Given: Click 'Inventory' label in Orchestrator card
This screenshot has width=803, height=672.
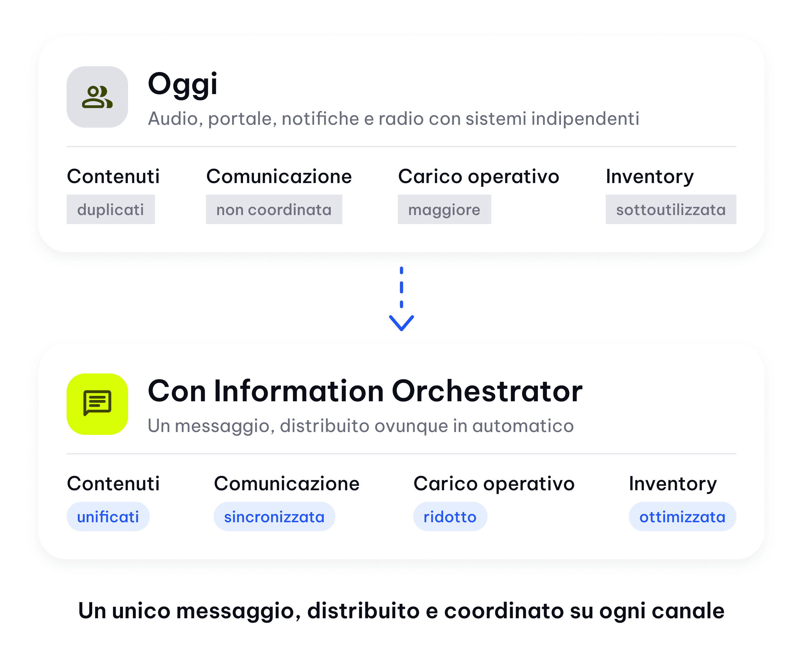Looking at the screenshot, I should pyautogui.click(x=673, y=484).
